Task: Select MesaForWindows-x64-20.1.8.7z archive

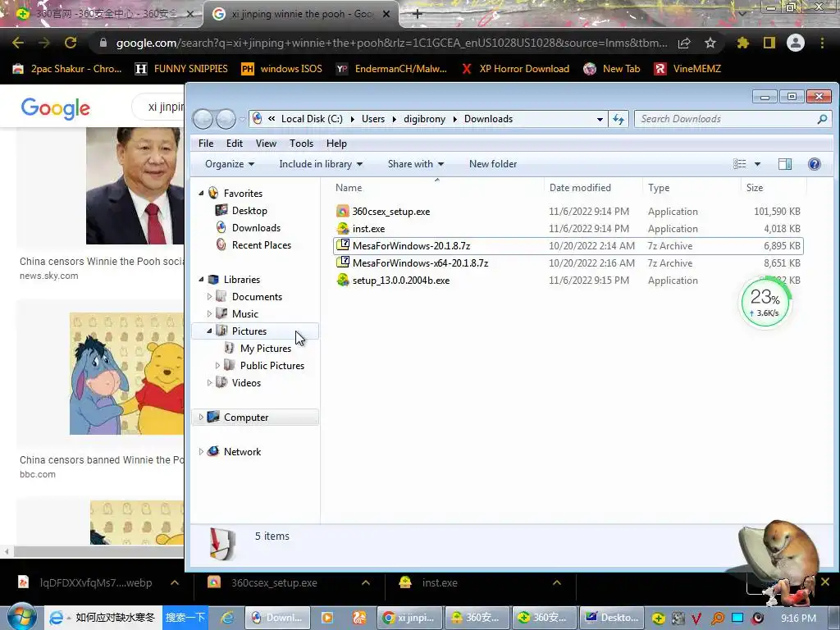Action: (568, 263)
